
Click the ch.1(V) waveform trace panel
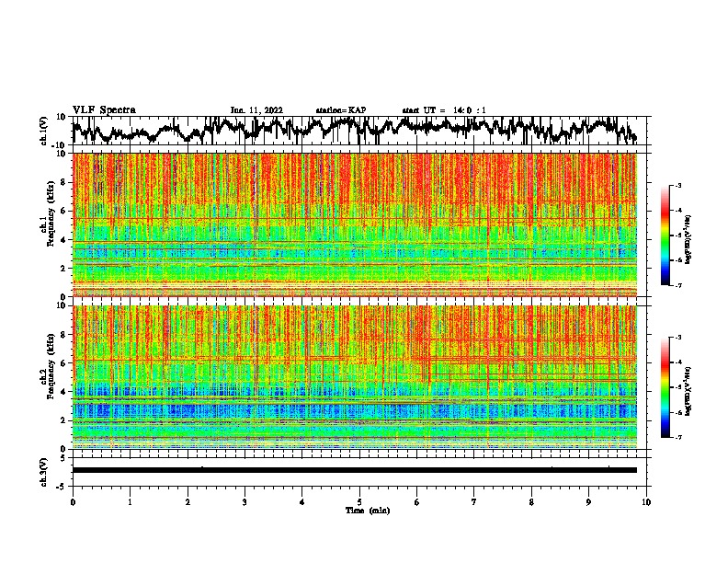[361, 131]
